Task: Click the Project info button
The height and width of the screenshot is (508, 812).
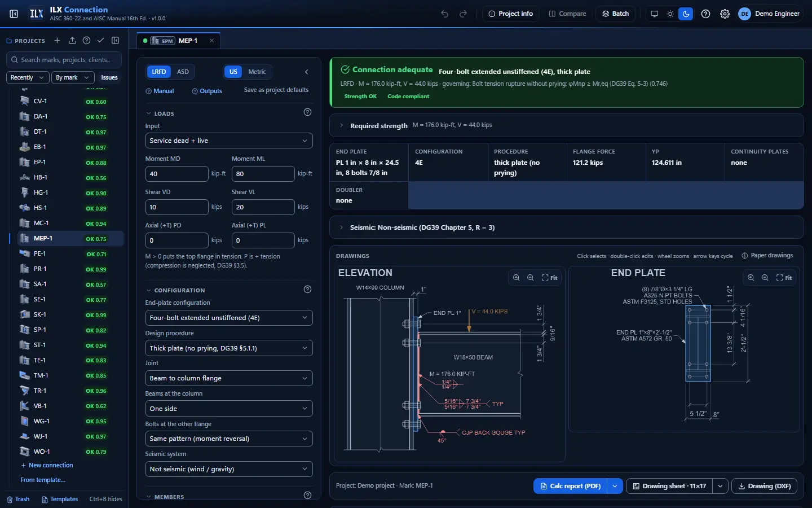Action: [511, 14]
